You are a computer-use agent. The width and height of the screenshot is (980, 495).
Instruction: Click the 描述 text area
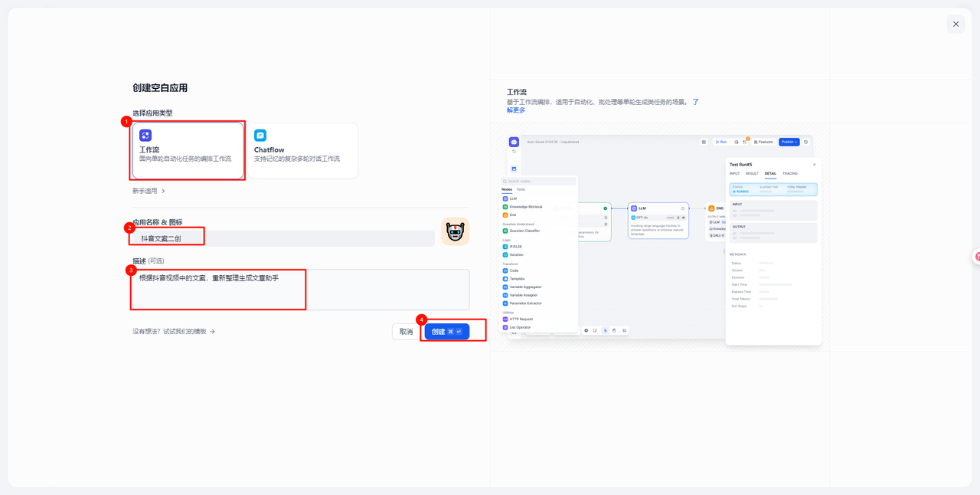[300, 289]
